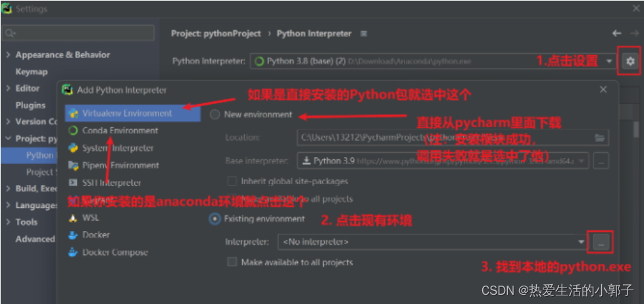Click the folder browse icon in Location field
Image resolution: width=644 pixels, height=304 pixels.
[600, 138]
